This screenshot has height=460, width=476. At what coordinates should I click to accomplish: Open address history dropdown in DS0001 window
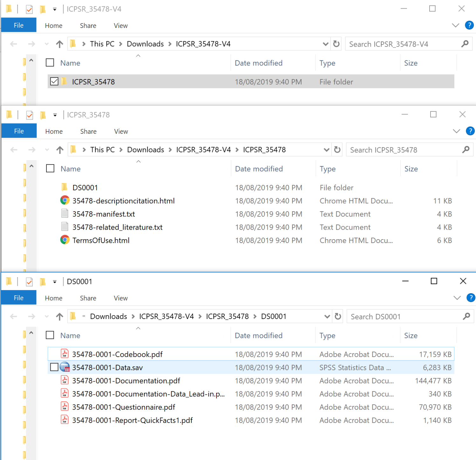coord(327,316)
